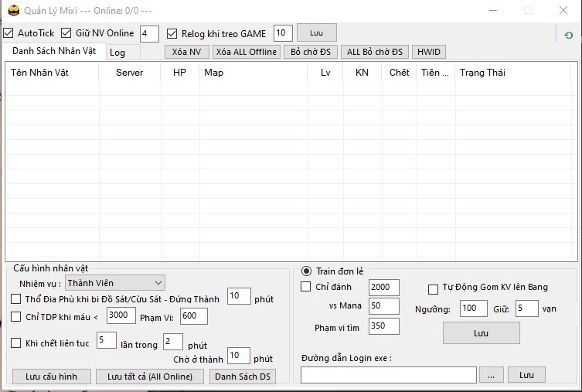
Task: Click the Chờ ở thành phút field
Action: [238, 356]
